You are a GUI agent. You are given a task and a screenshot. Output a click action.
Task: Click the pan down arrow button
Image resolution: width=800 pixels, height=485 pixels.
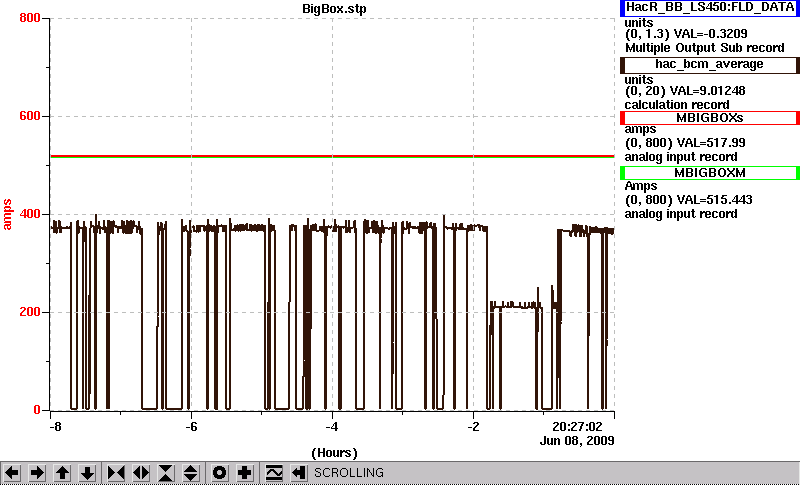tap(88, 473)
